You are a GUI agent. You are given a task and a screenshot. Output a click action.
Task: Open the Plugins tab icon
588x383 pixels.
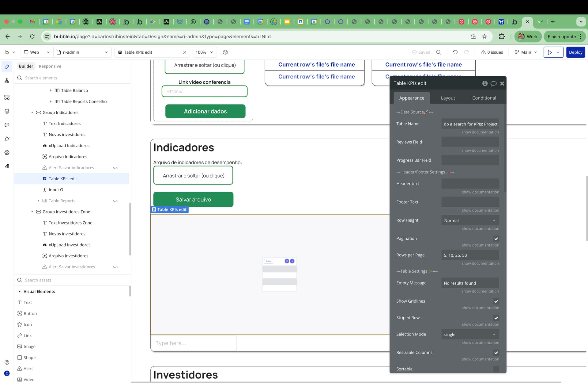[x=7, y=139]
